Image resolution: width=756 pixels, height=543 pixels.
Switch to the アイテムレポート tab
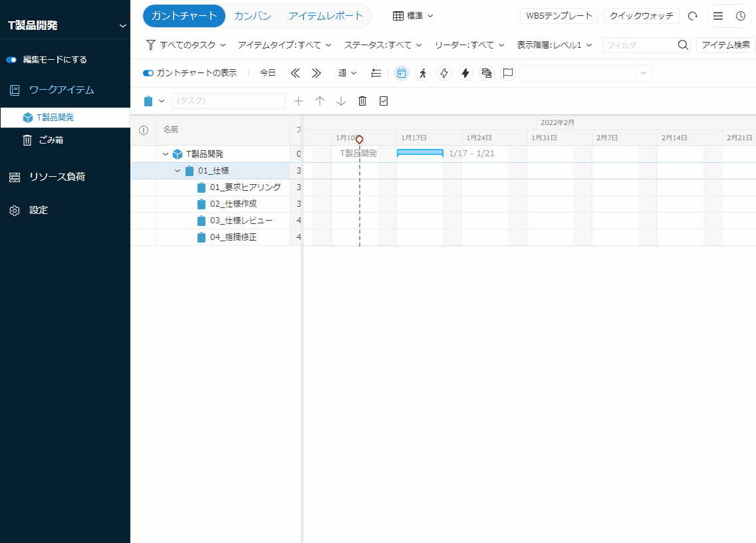coord(326,16)
